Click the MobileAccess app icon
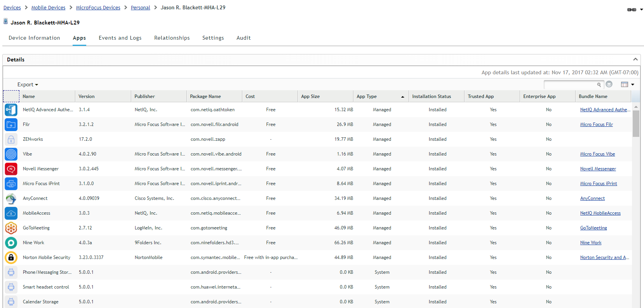Viewport: 644px width, 308px height. point(11,213)
